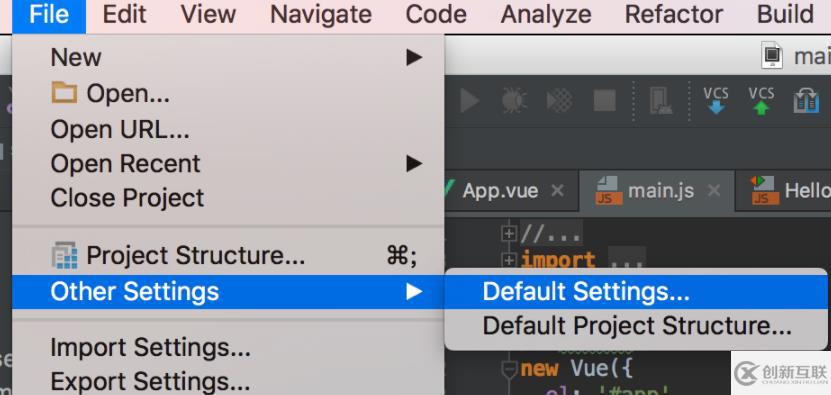
Task: Collapse the new Vue code block
Action: click(508, 368)
